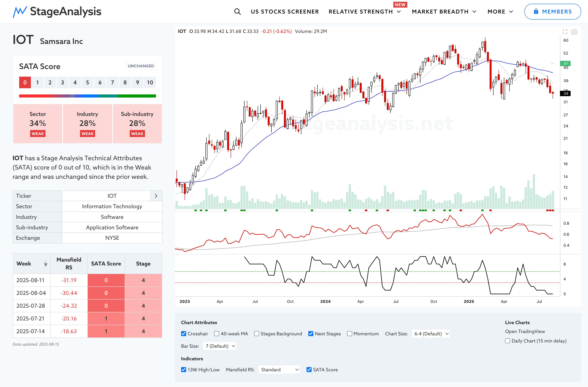Screen dimensions: 588x387
Task: Toggle the Crosshair checkbox
Action: 184,334
